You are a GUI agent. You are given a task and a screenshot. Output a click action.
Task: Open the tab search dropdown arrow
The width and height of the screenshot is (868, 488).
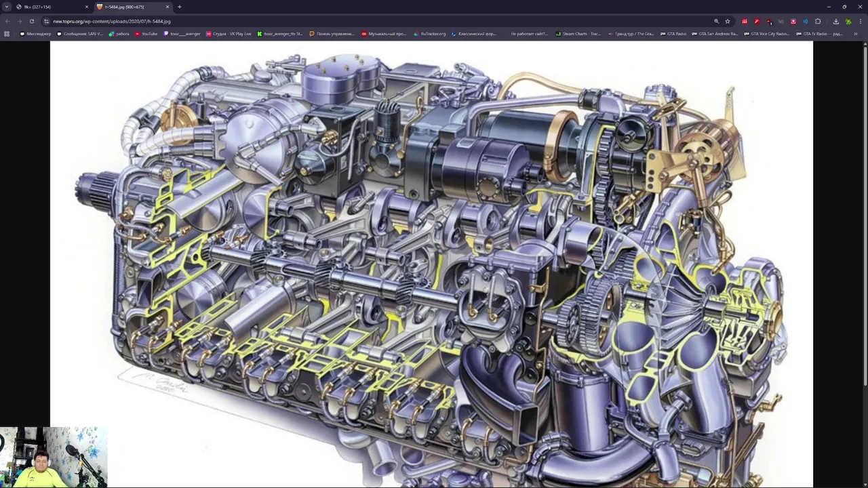pyautogui.click(x=7, y=7)
